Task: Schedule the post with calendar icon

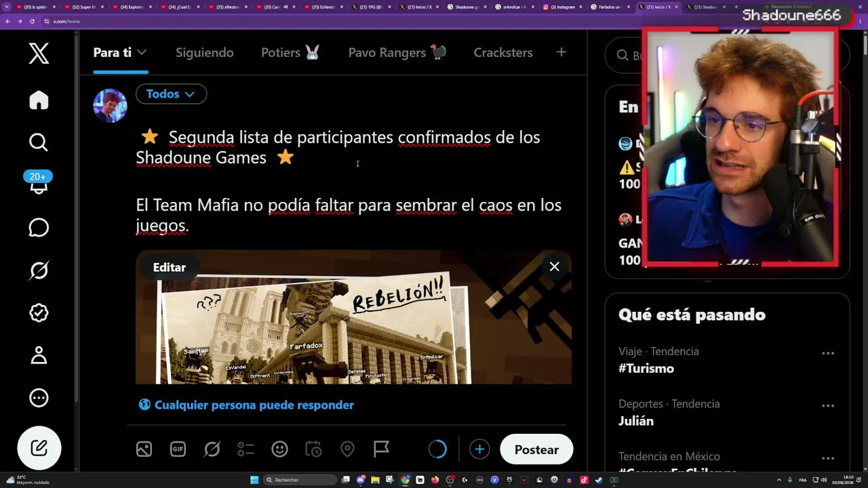Action: [313, 449]
